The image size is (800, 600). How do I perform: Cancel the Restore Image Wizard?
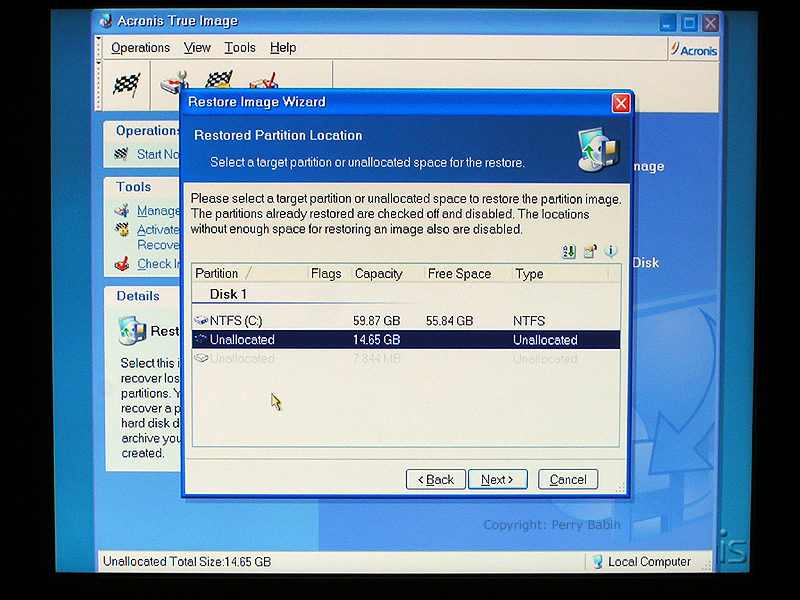[x=568, y=480]
